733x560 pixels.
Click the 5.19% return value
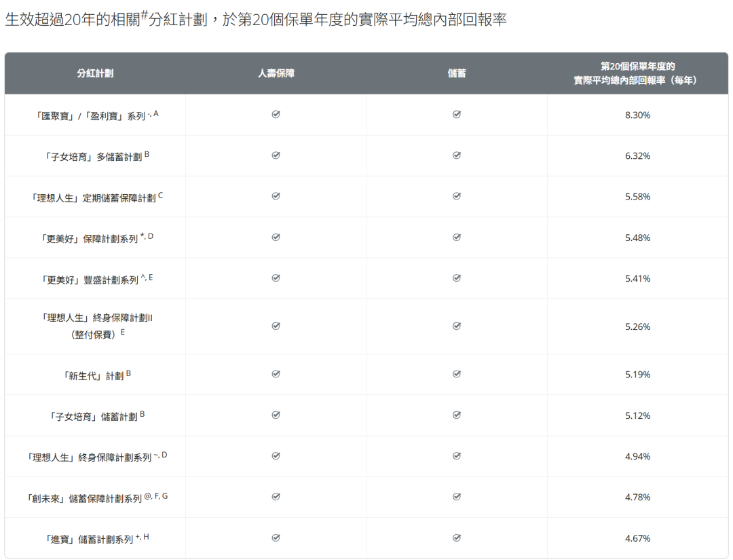pos(637,375)
